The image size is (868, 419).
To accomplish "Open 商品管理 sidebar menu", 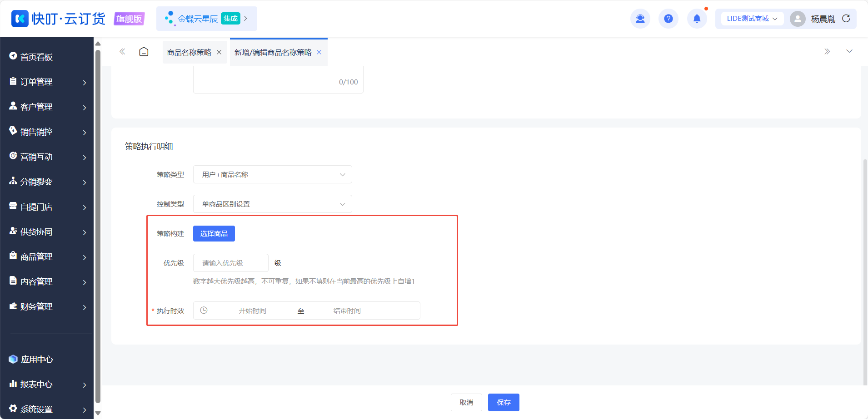I will tap(48, 256).
